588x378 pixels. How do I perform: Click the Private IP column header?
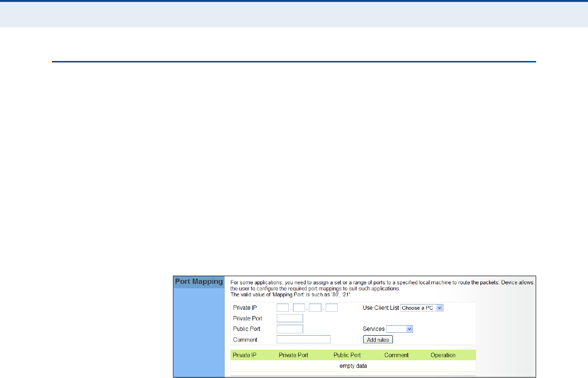coord(245,355)
